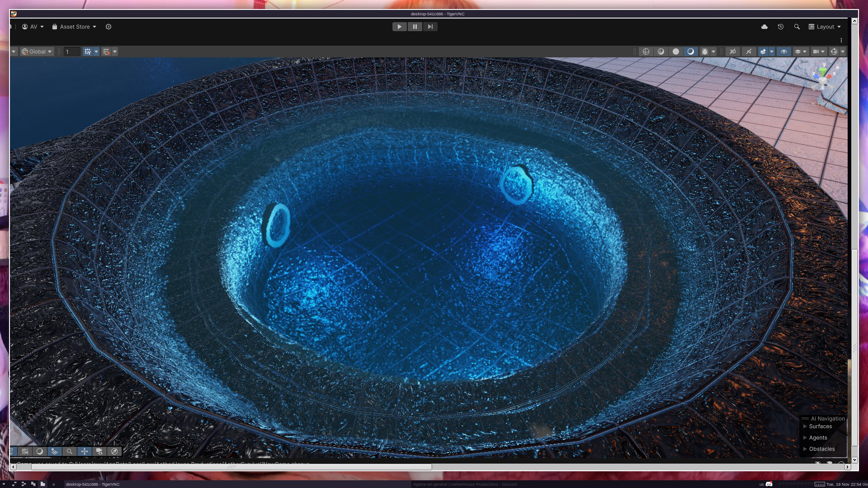Open the Global handle rotation dropdown
The image size is (868, 488).
37,52
